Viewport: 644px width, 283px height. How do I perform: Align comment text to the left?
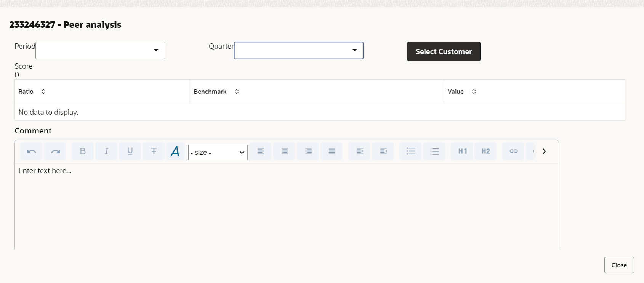[261, 151]
